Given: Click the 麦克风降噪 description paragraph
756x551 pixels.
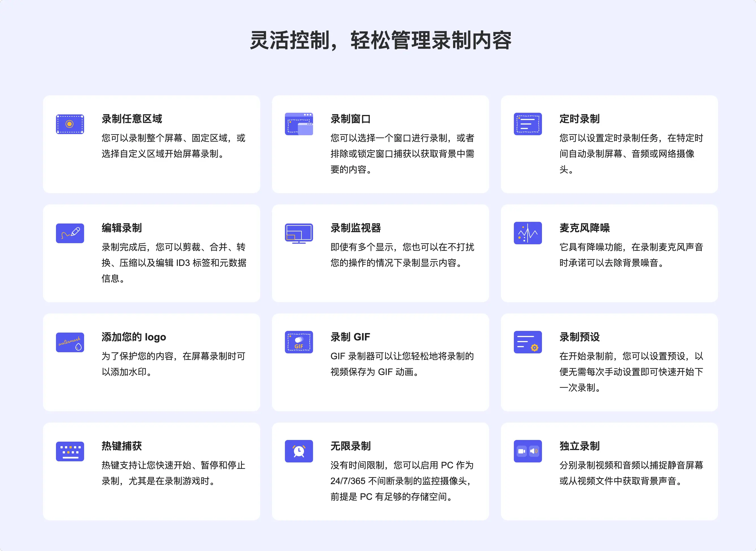Looking at the screenshot, I should (631, 255).
